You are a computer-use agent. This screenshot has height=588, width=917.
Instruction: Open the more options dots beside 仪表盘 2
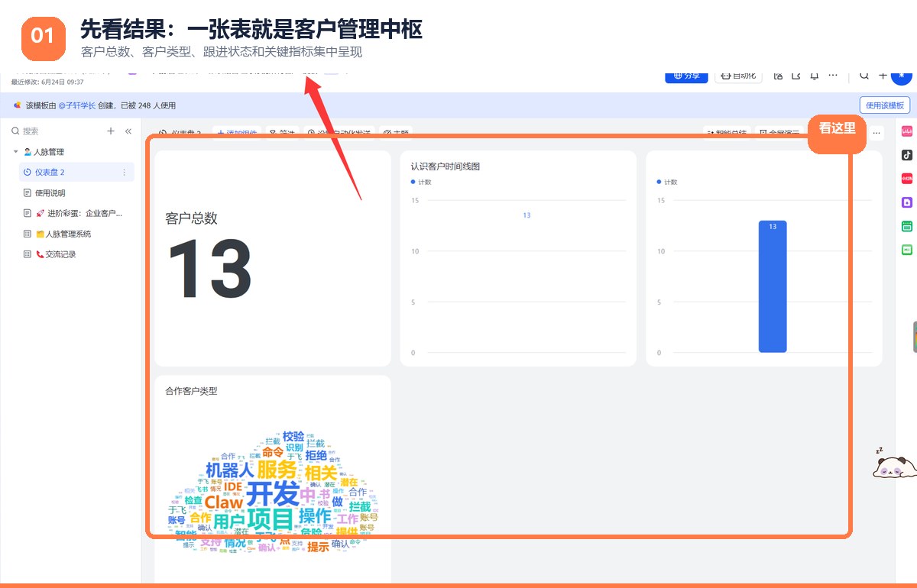pyautogui.click(x=125, y=173)
